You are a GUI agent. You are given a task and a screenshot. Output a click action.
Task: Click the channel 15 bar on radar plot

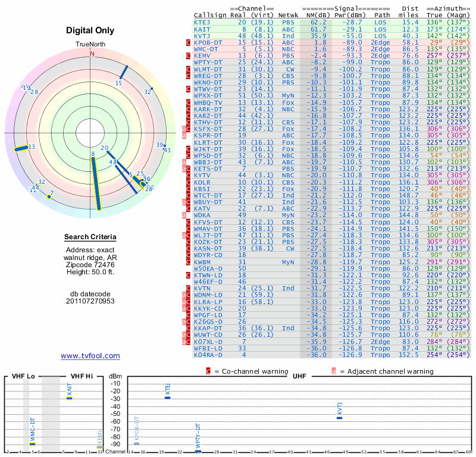point(124,71)
